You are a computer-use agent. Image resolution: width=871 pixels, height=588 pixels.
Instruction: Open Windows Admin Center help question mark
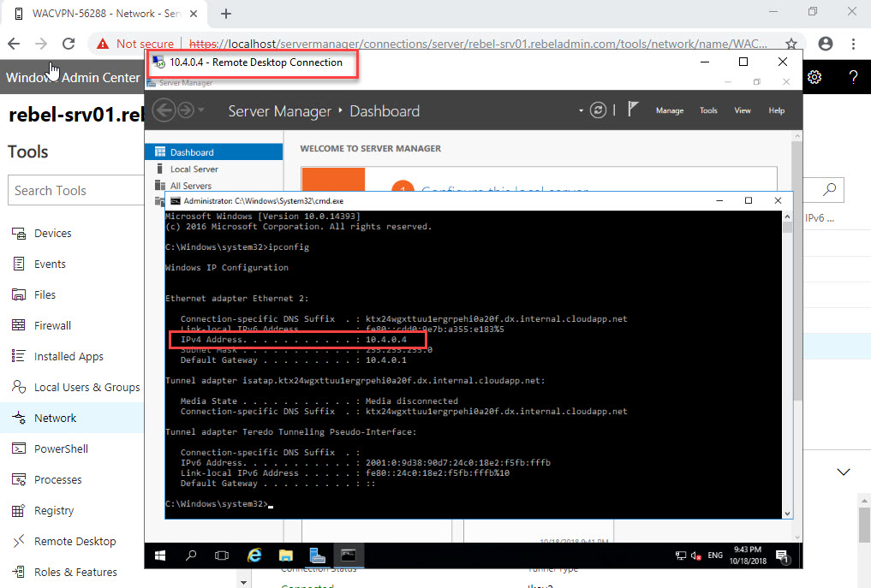[853, 77]
